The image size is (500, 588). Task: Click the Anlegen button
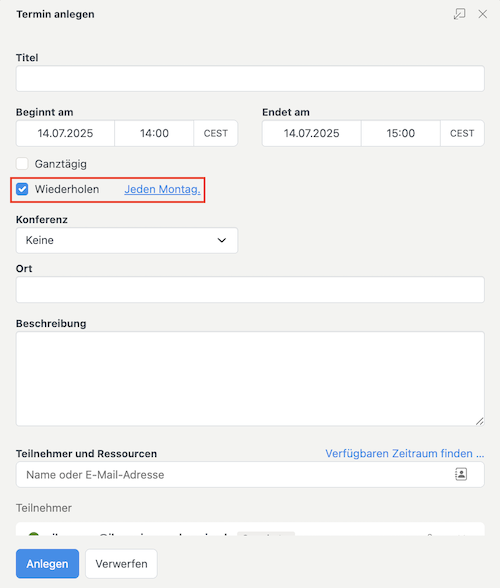47,564
